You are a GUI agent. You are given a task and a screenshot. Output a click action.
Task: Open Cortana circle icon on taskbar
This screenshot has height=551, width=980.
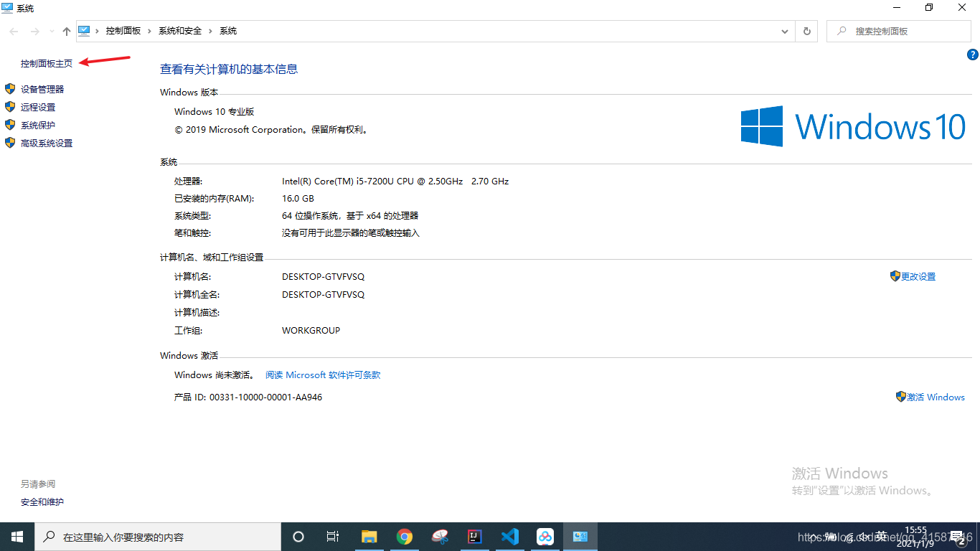point(298,537)
